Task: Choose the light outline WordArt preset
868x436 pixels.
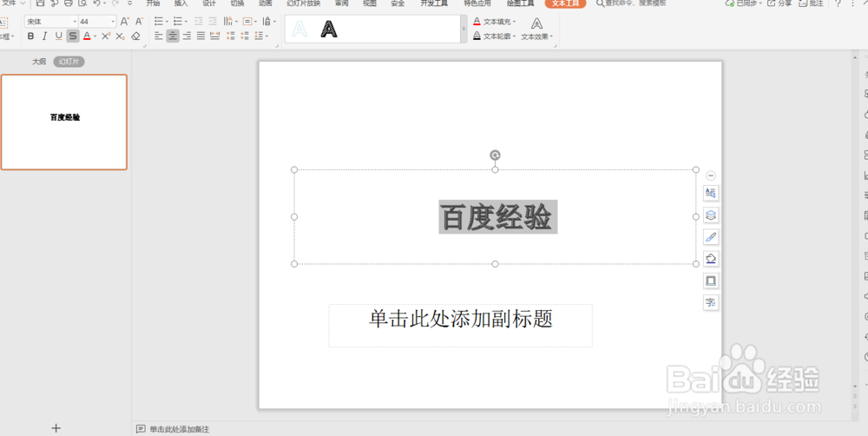Action: 299,29
